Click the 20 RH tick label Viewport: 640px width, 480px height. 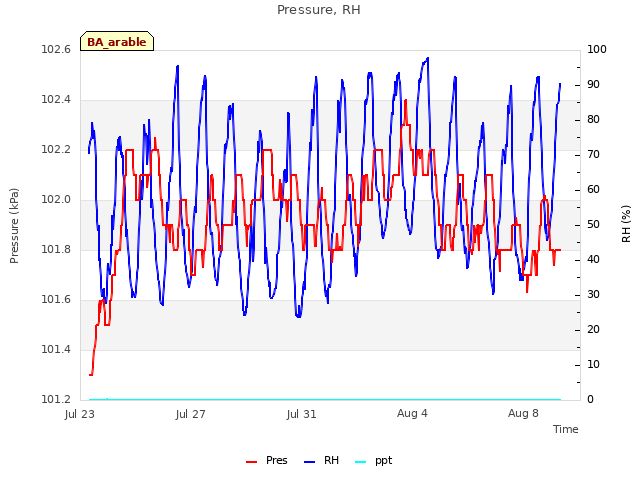593,330
